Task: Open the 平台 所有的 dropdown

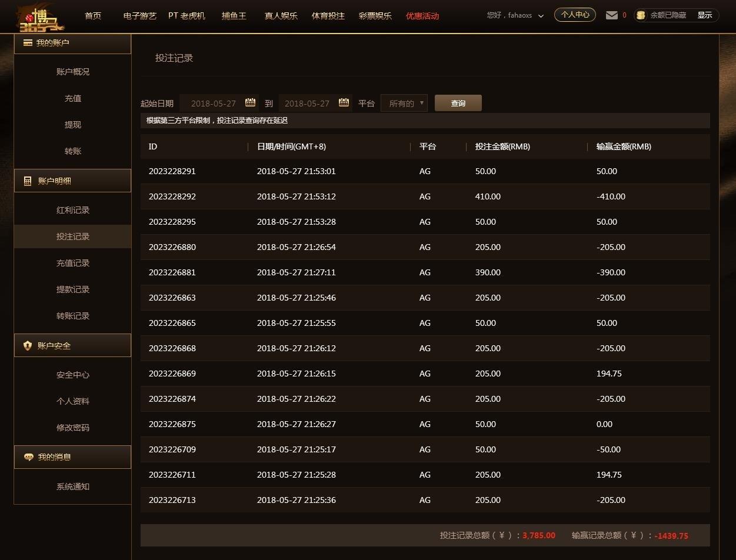Action: click(404, 103)
